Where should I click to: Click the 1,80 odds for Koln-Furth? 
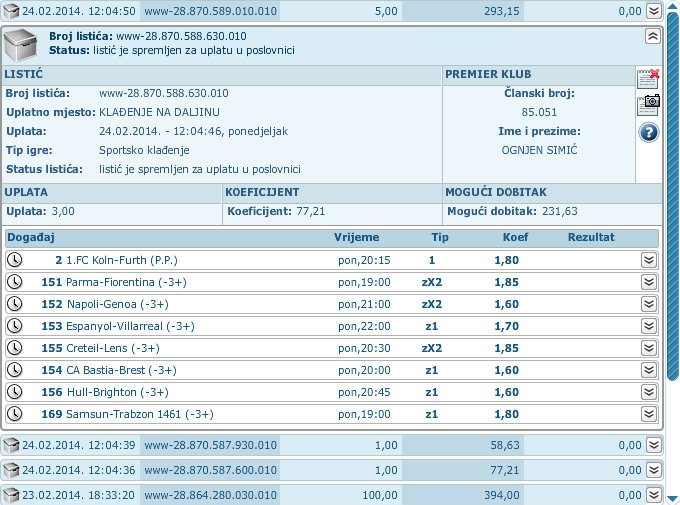(507, 260)
